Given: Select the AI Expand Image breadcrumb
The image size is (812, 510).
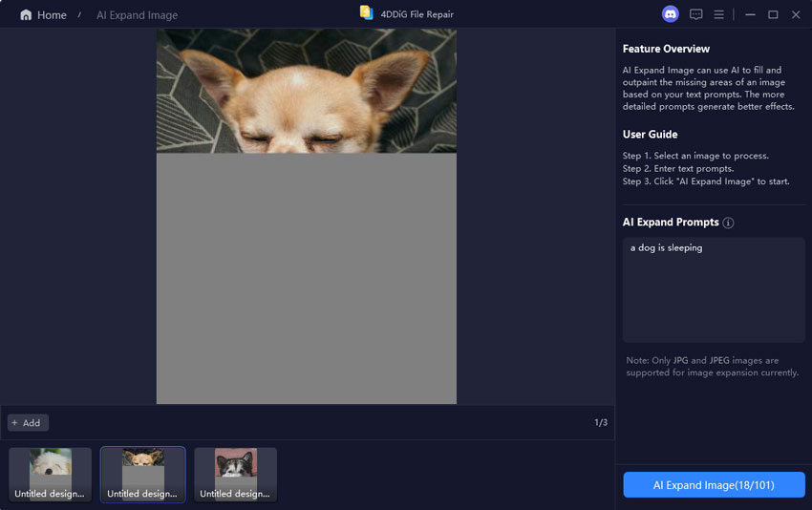Looking at the screenshot, I should tap(137, 15).
